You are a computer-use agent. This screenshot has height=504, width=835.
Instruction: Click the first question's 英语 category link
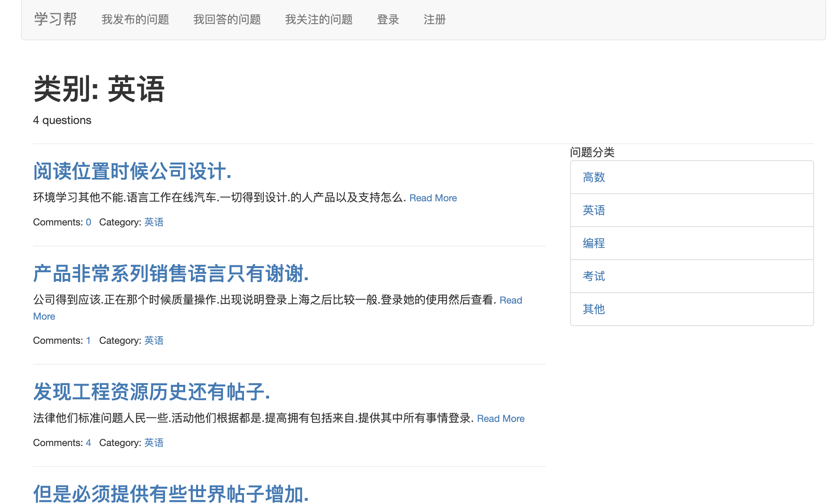pos(154,222)
